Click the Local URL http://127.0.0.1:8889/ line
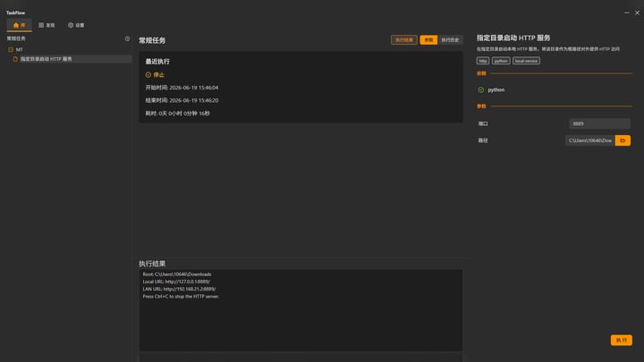 (x=176, y=282)
